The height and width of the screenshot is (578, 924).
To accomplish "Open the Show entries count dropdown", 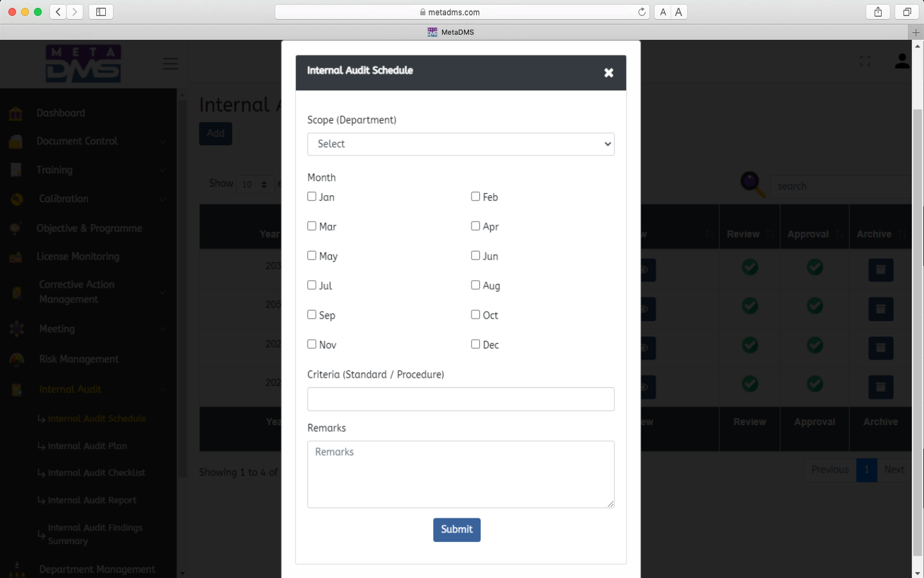I will click(x=255, y=184).
